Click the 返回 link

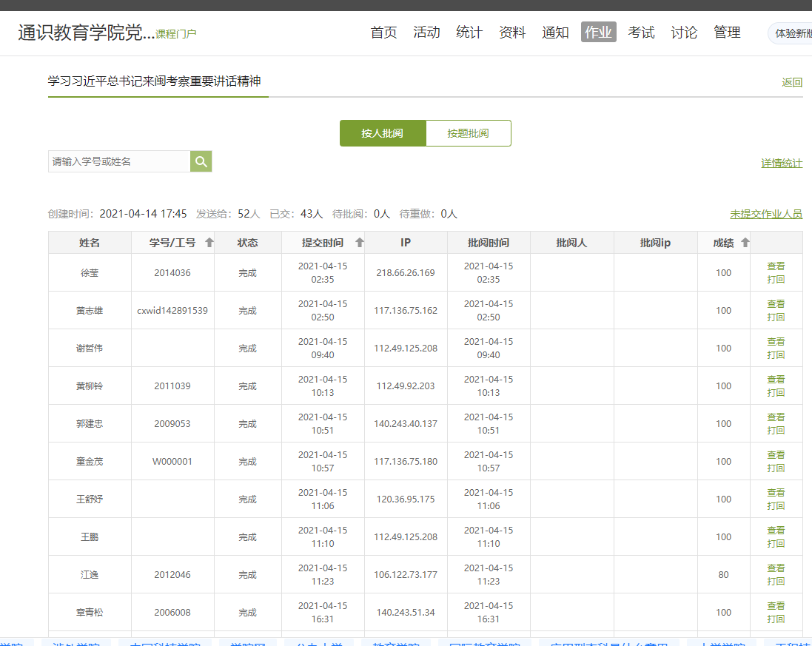pos(792,82)
